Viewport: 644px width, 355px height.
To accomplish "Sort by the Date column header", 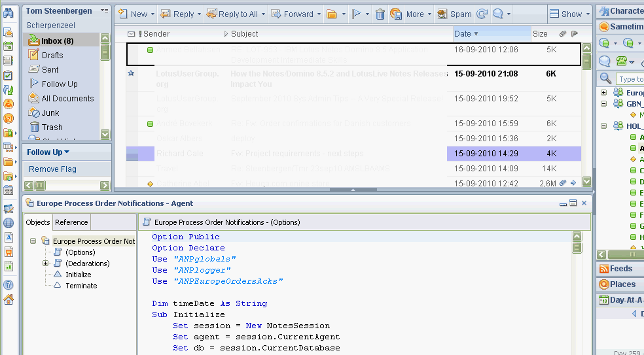I will point(492,33).
